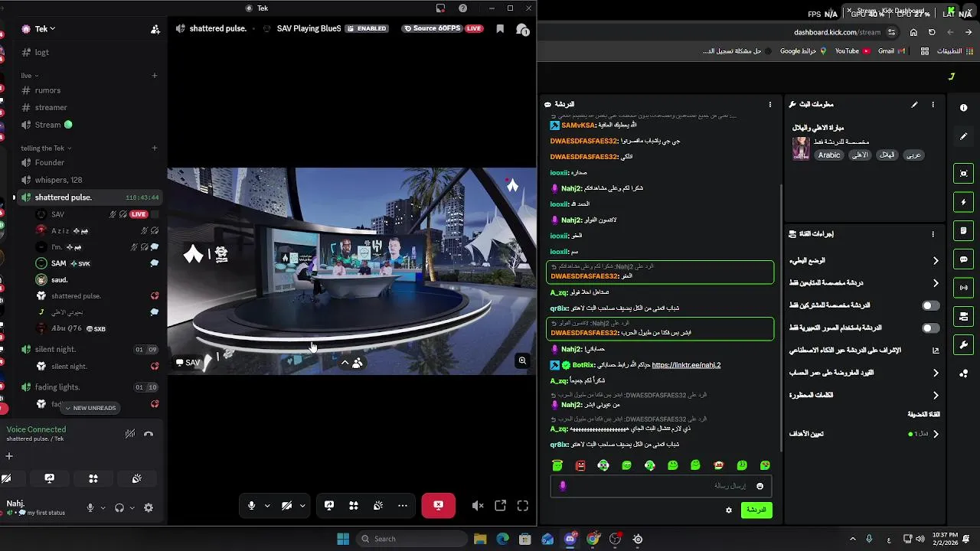Open camera options arrow in call control bar
The width and height of the screenshot is (980, 551).
(x=302, y=506)
